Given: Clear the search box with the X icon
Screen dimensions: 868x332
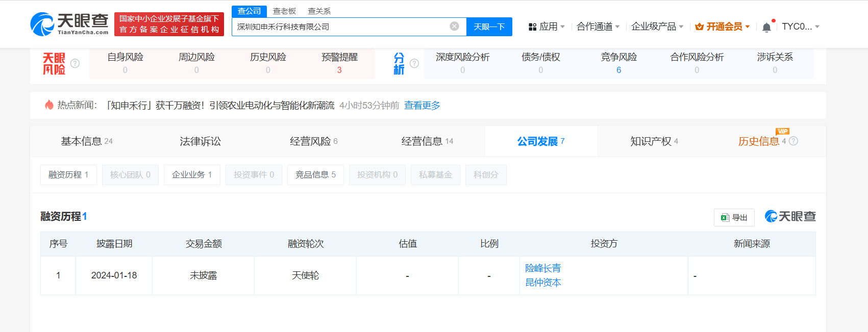Looking at the screenshot, I should tap(454, 27).
